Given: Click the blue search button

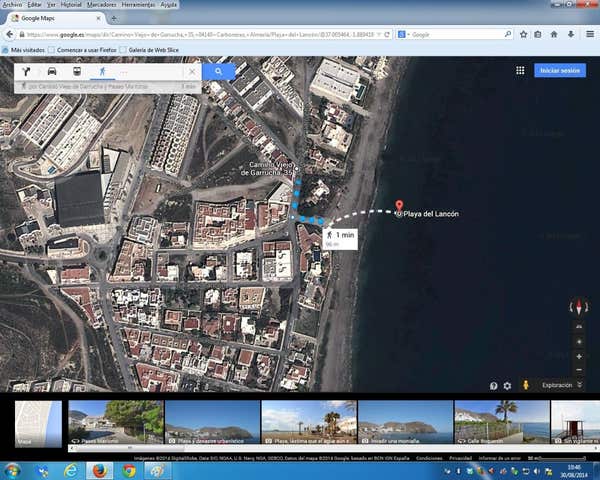Looking at the screenshot, I should tap(218, 72).
